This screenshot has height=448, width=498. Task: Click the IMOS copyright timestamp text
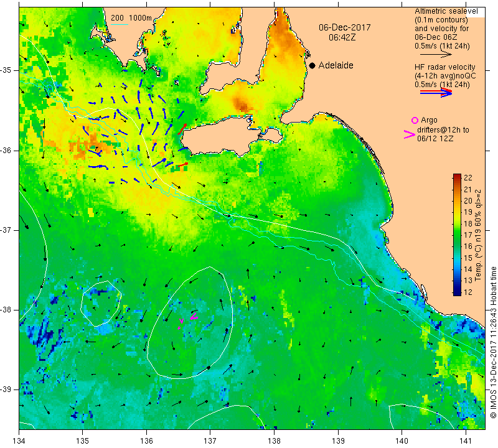[x=493, y=342]
